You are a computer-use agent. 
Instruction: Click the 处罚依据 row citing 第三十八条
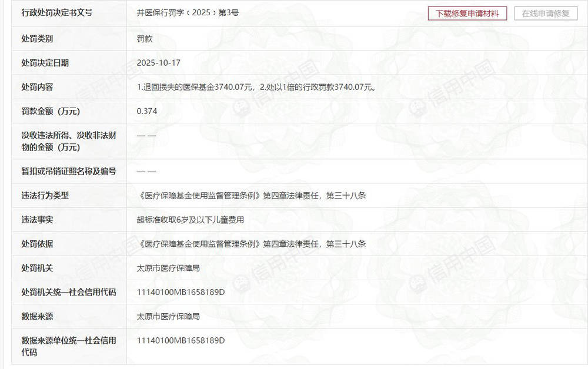click(249, 243)
